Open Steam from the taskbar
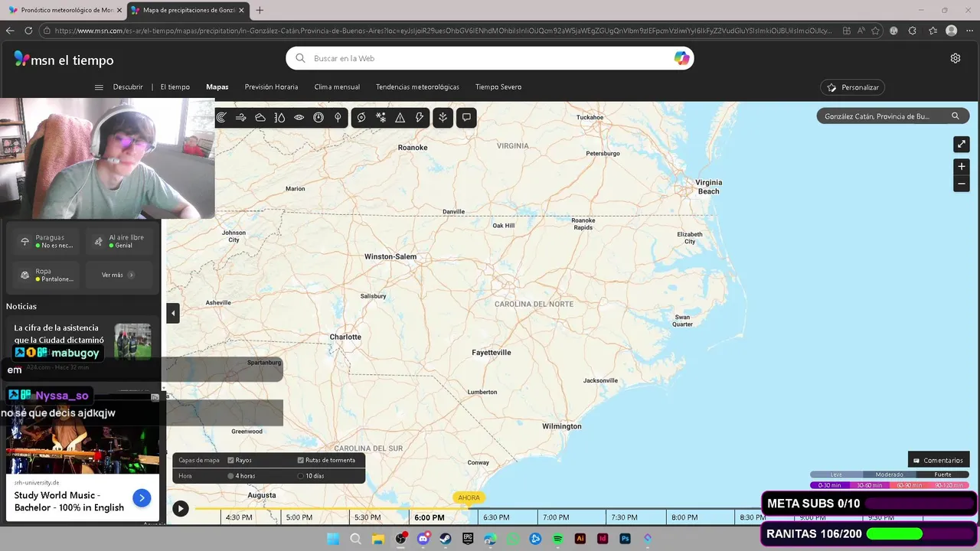980x551 pixels. coord(446,539)
